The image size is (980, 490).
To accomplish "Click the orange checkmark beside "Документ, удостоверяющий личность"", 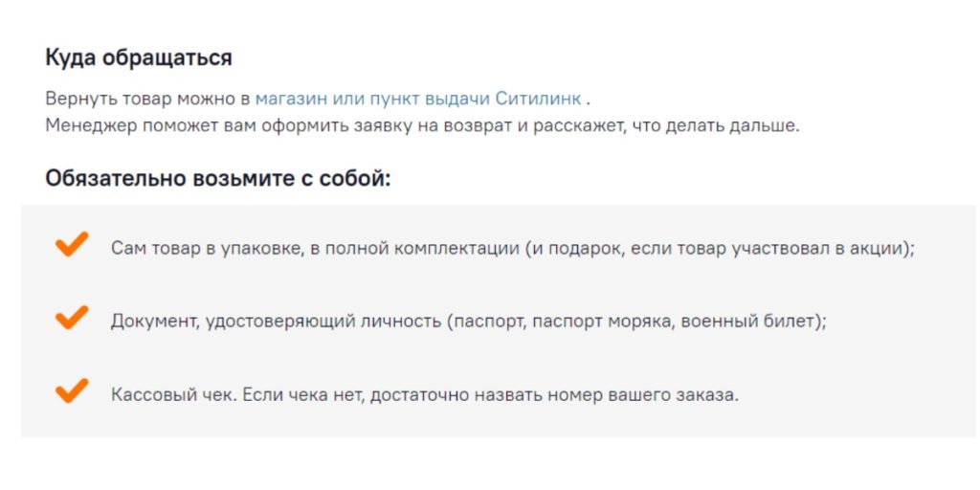I will (72, 318).
